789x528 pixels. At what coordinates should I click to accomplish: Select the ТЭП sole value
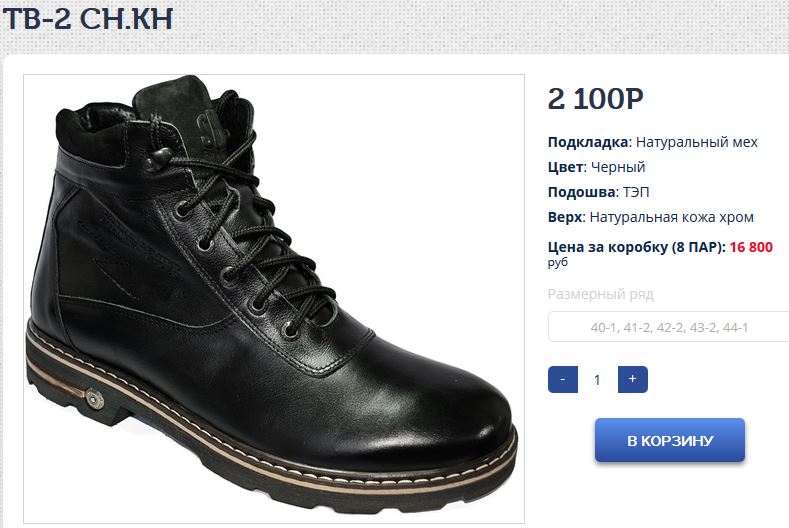[x=636, y=192]
